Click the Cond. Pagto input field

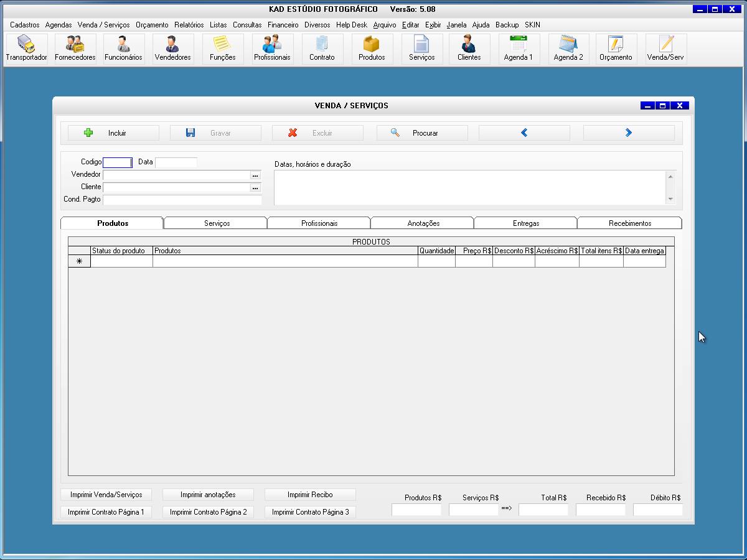coord(182,200)
